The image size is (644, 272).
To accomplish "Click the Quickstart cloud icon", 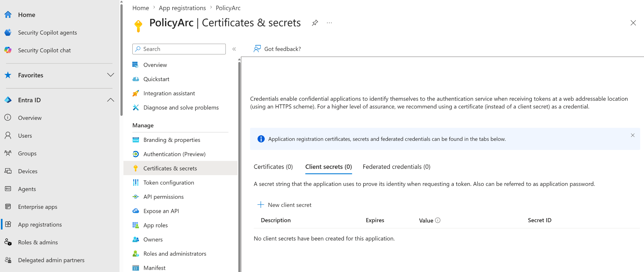I will 136,79.
